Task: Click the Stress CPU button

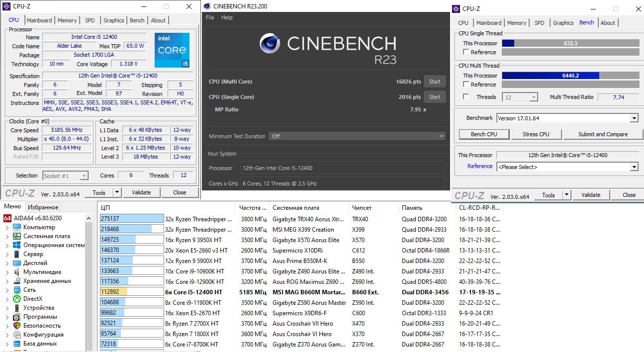Action: [x=536, y=134]
